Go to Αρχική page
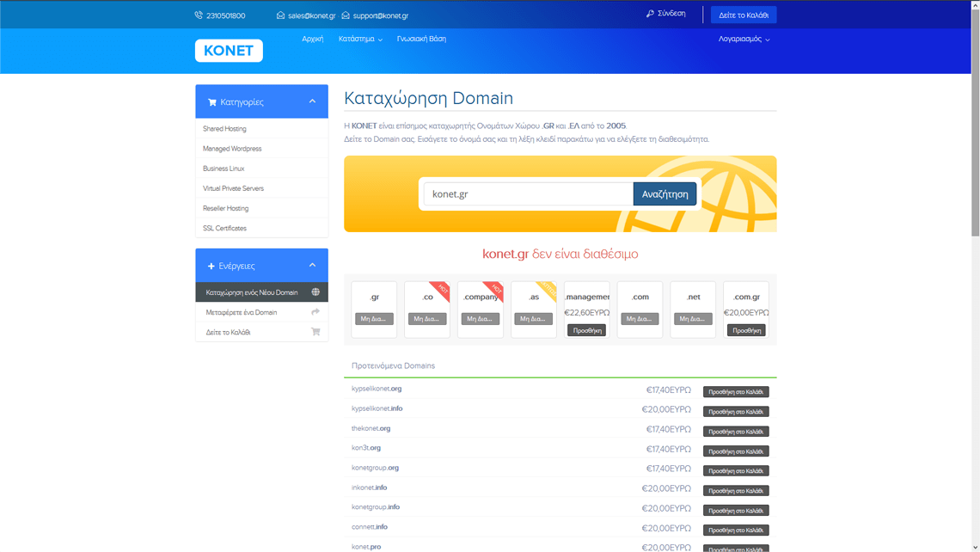The width and height of the screenshot is (980, 552). click(313, 39)
